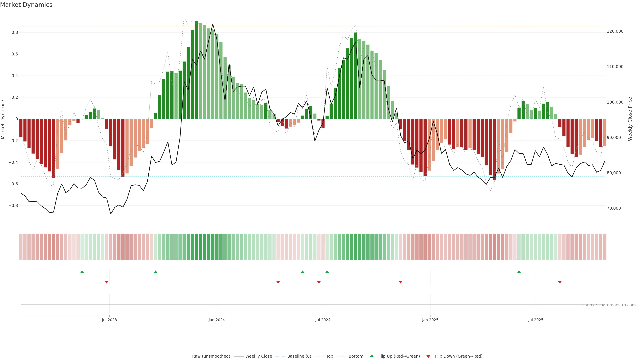644x362 pixels.
Task: Toggle the Raw (unsmoothed) legend entry
Action: point(211,356)
